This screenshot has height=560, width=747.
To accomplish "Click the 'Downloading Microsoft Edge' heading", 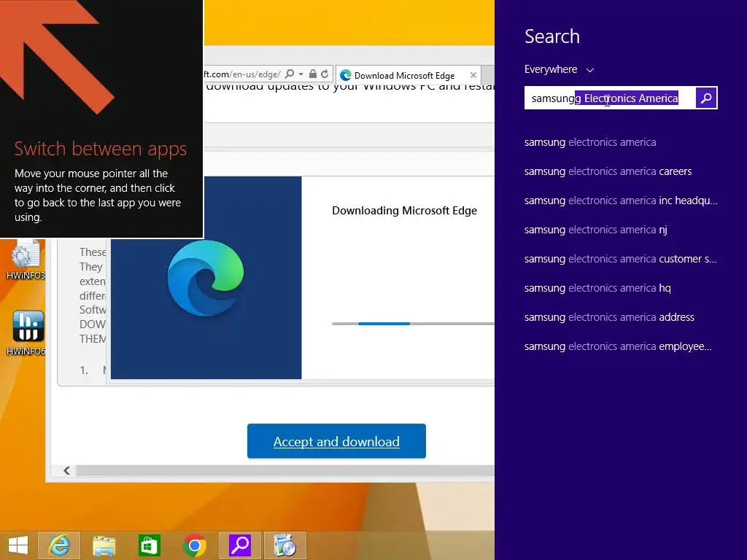I will click(404, 211).
